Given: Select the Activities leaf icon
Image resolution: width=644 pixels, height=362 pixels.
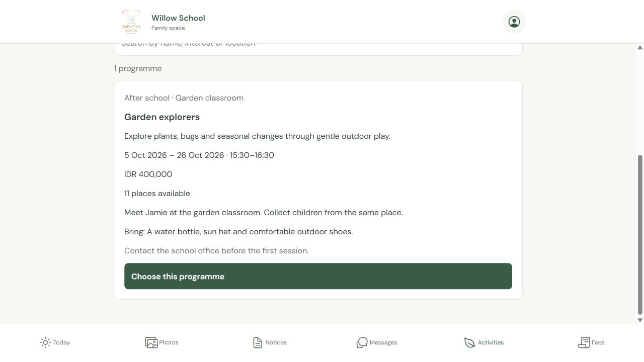Looking at the screenshot, I should [469, 342].
